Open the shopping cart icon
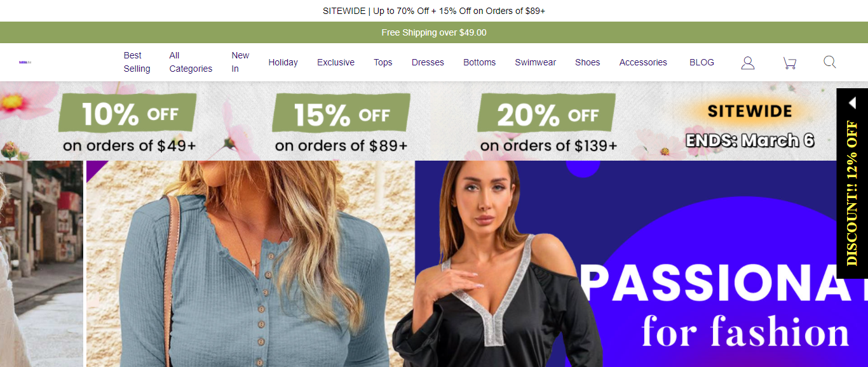 click(789, 62)
